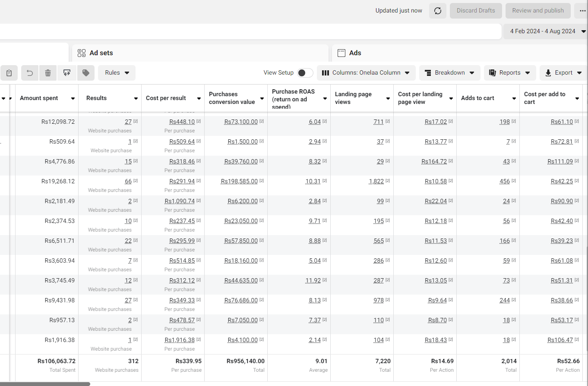Click the Columns bars icon
This screenshot has width=588, height=386.
tap(326, 73)
